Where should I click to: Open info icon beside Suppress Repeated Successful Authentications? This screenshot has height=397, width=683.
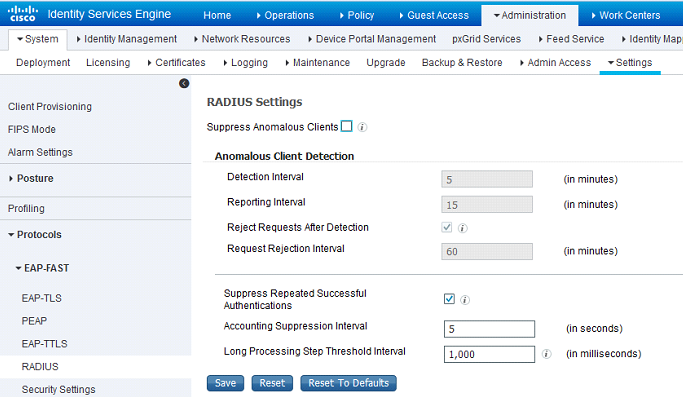[x=465, y=300]
